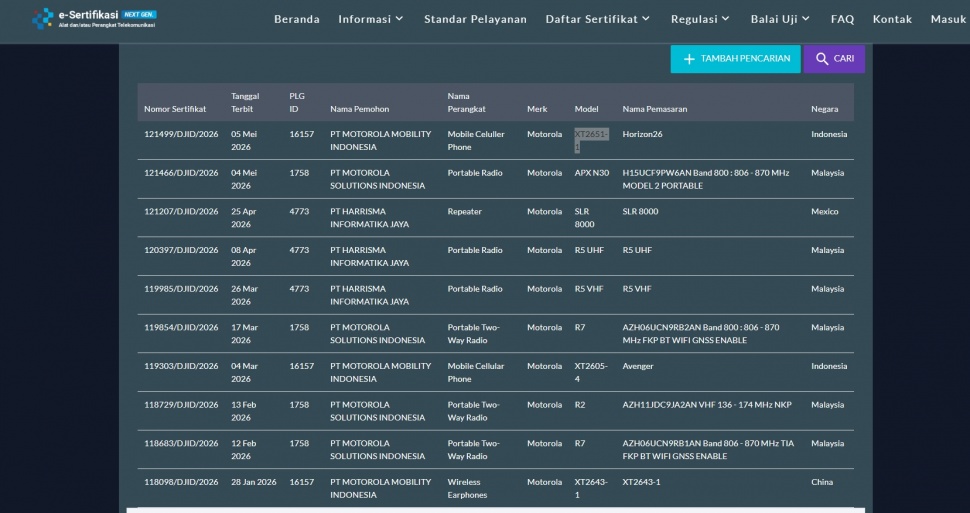Screen dimensions: 970x513
Task: Select certificate number 120397/DJID/2026
Action: (181, 251)
